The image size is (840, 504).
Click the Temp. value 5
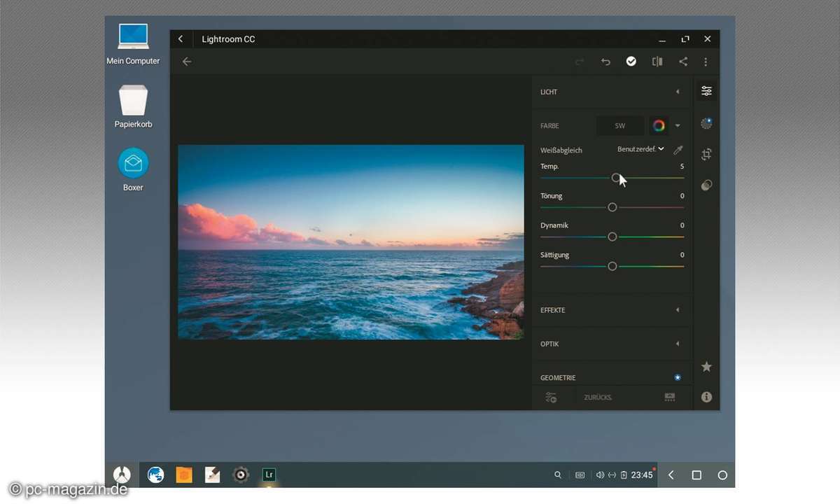point(682,167)
